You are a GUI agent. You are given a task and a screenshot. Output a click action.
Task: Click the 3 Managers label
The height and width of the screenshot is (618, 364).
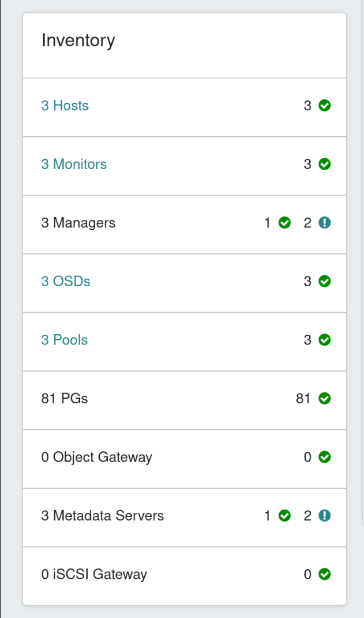[x=78, y=223]
